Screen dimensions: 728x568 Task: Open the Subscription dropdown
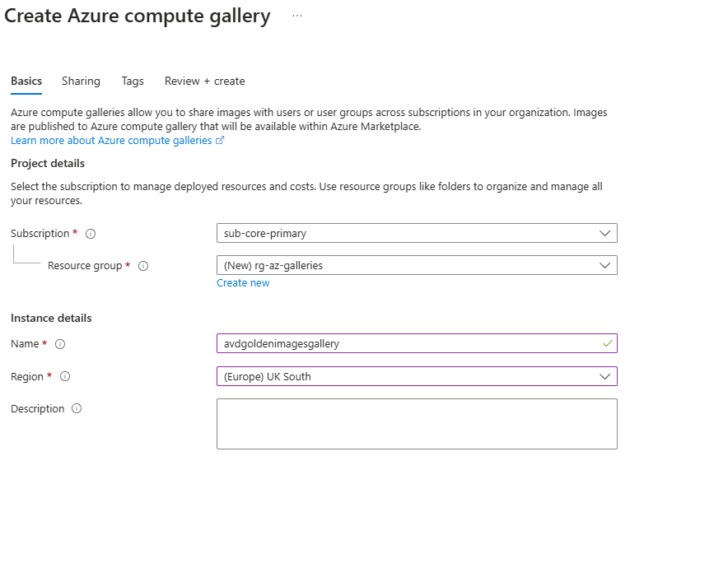pyautogui.click(x=604, y=233)
